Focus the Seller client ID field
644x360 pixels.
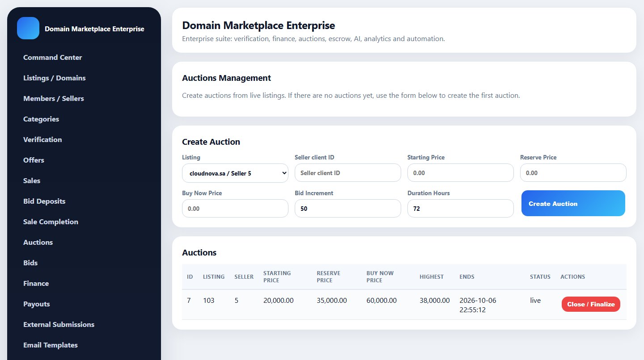pyautogui.click(x=348, y=172)
